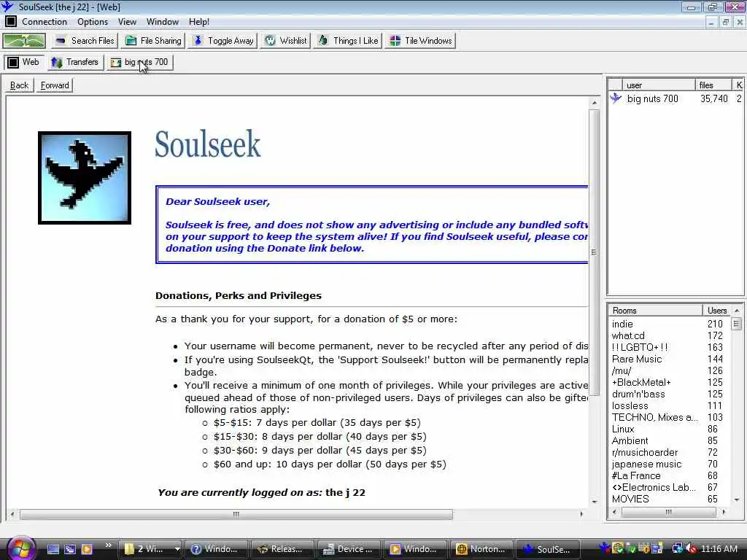Switch to the Transfers tab
This screenshot has width=747, height=560.
coord(75,62)
